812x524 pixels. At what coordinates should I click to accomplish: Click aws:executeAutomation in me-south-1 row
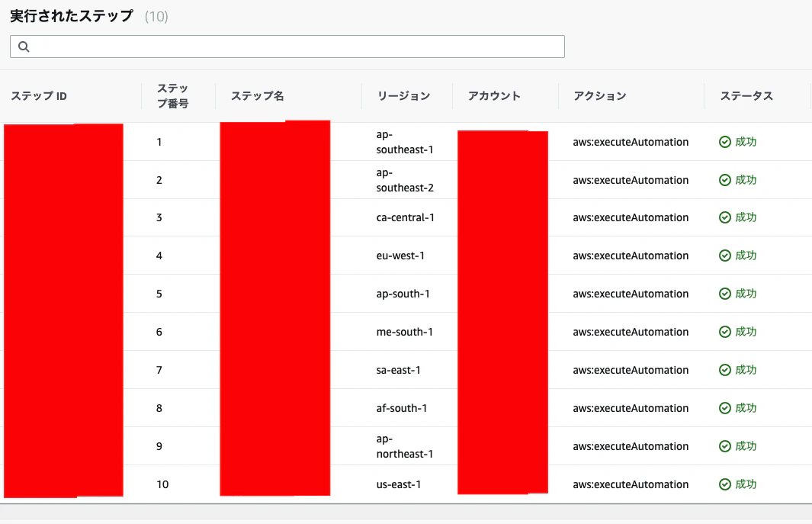coord(631,332)
